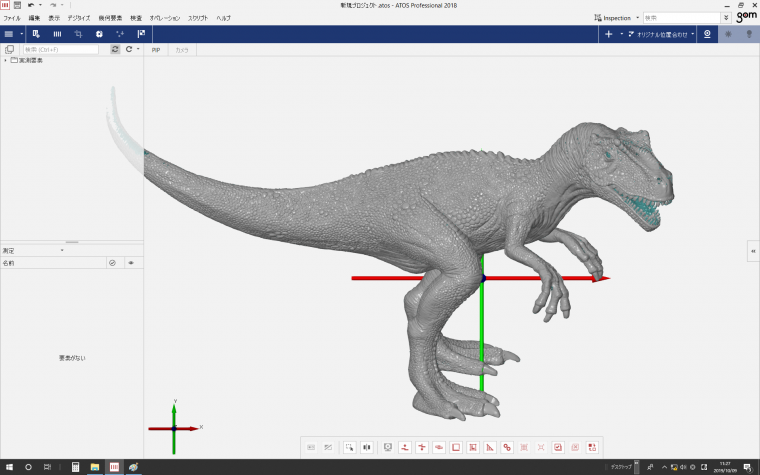
Task: Click the plus icon in the blue toolbar
Action: click(x=609, y=34)
